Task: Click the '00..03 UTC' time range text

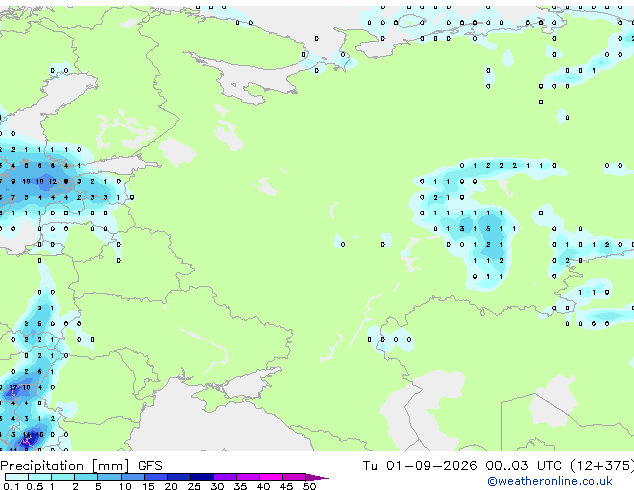Action: coord(524,466)
